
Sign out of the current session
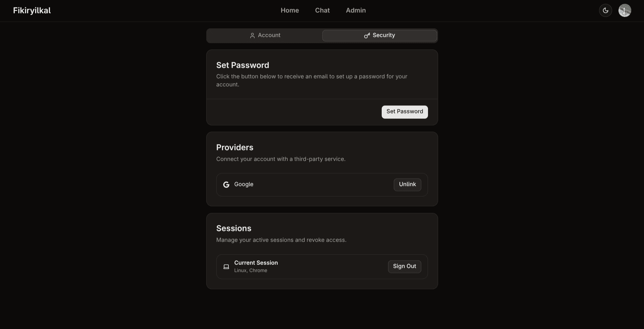tap(404, 266)
